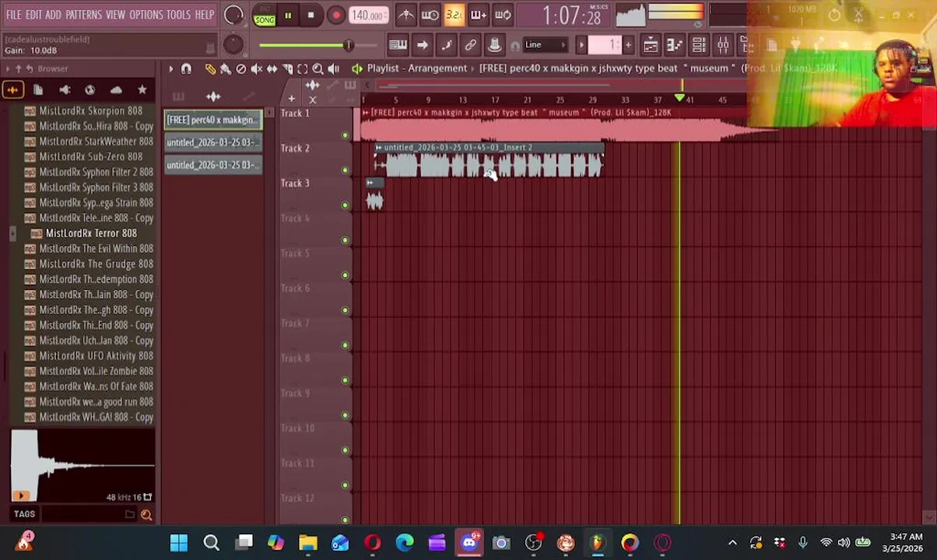Screen dimensions: 937x560
Task: Toggle blend recording overdub button
Action: pyautogui.click(x=479, y=14)
